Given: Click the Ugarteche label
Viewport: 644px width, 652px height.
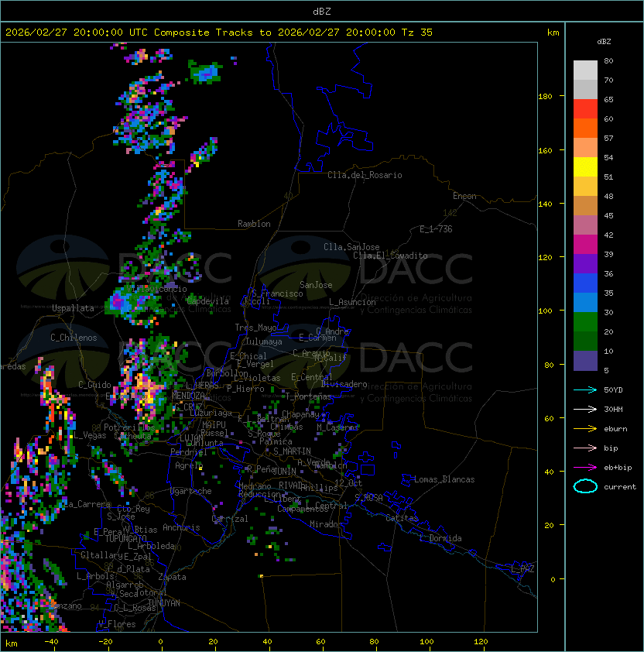Looking at the screenshot, I should [191, 491].
